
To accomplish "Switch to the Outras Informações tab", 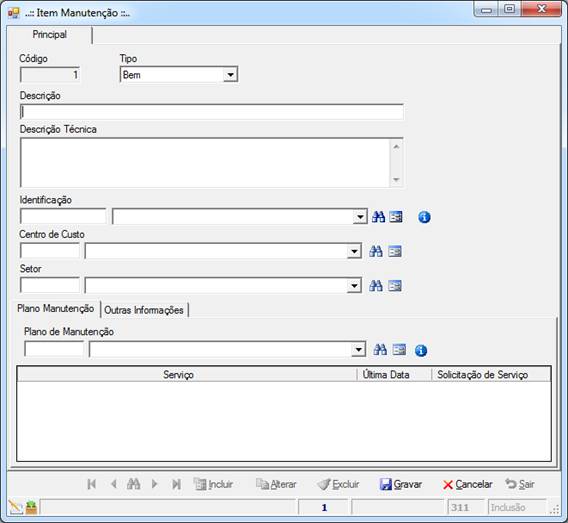I will click(144, 310).
